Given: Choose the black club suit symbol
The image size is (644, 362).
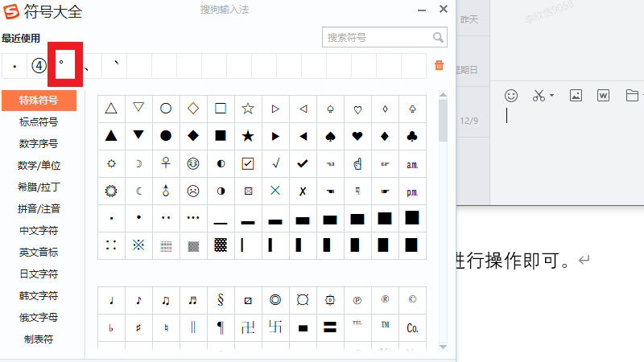Looking at the screenshot, I should (412, 135).
